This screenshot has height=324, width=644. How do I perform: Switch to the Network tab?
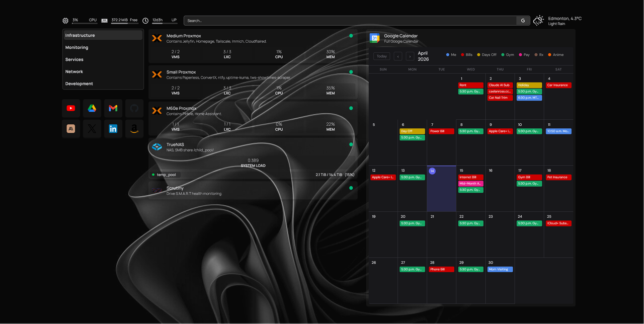coord(103,71)
